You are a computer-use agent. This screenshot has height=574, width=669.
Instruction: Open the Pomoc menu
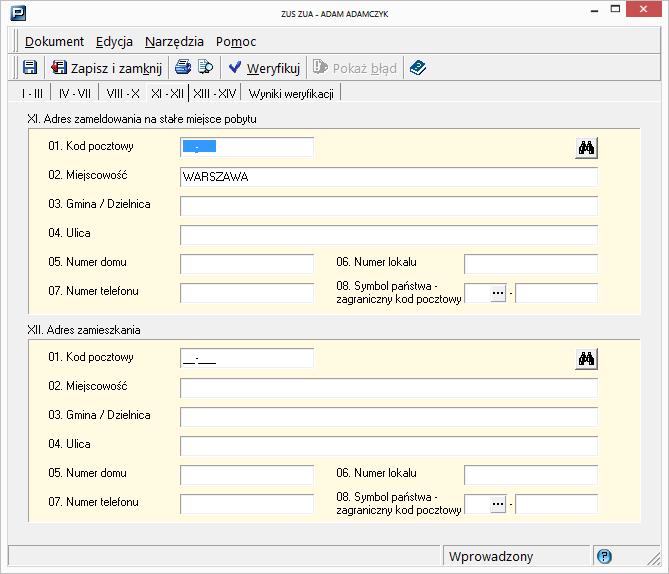(x=236, y=42)
